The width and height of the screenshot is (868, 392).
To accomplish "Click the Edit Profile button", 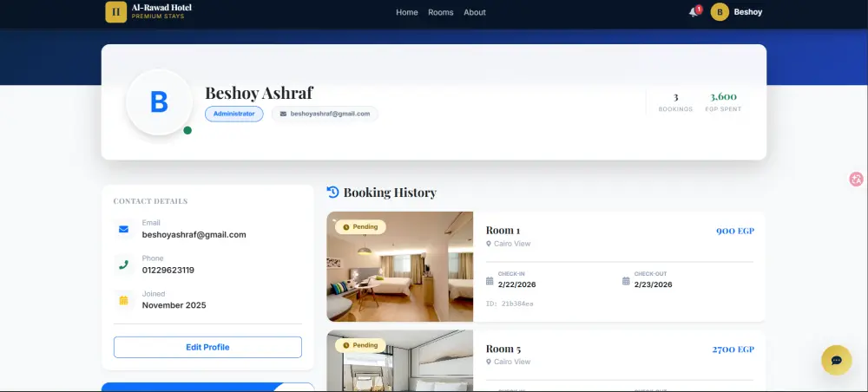I will click(x=207, y=347).
